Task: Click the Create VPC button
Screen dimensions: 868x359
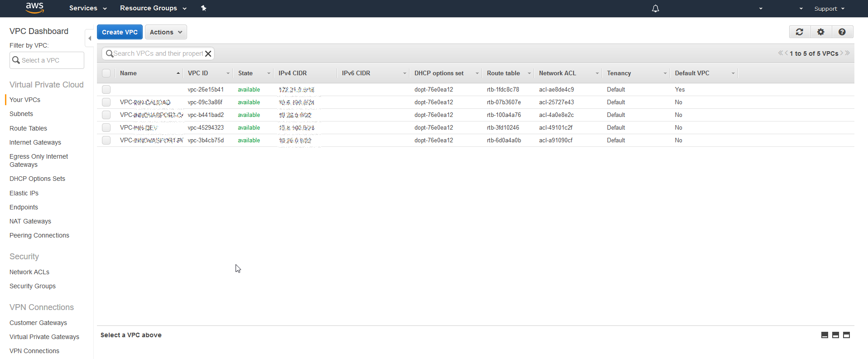Action: (120, 32)
